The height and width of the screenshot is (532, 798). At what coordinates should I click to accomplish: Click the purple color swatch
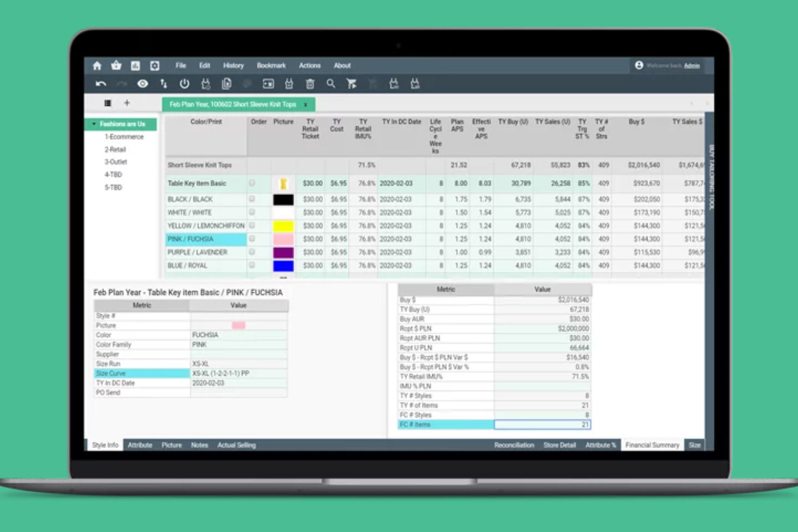tap(283, 252)
